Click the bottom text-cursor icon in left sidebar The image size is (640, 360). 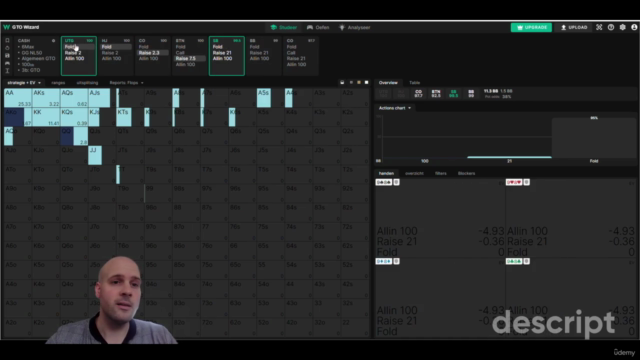7,71
